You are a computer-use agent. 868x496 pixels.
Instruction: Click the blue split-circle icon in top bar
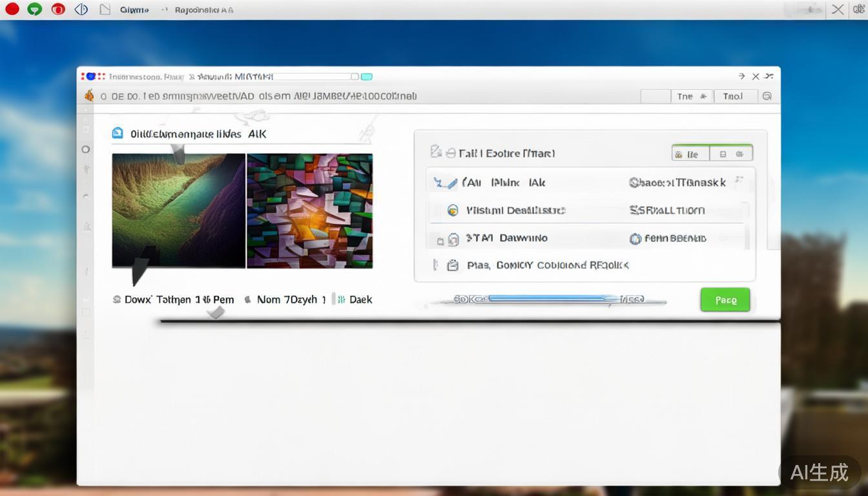81,10
